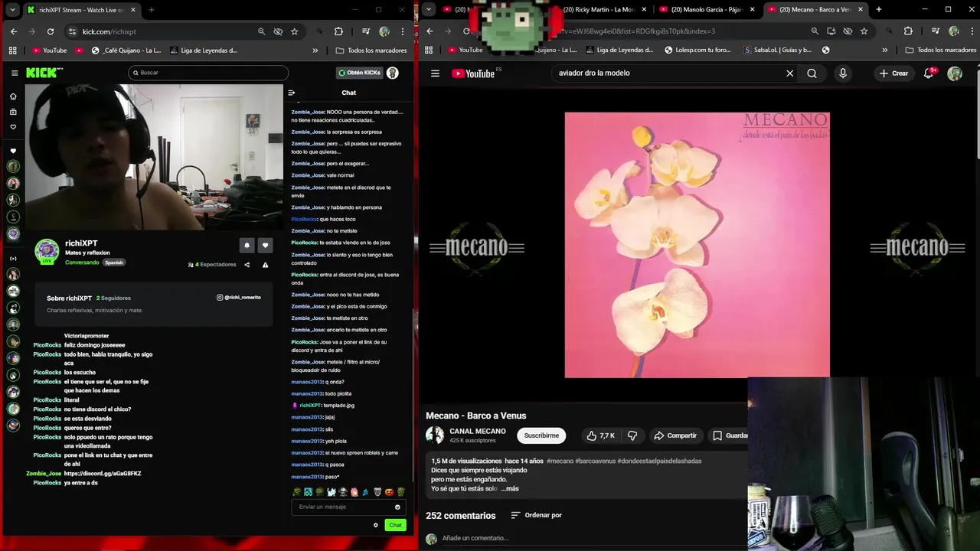
Task: Open YouTube guide hamburger menu
Action: pos(435,73)
